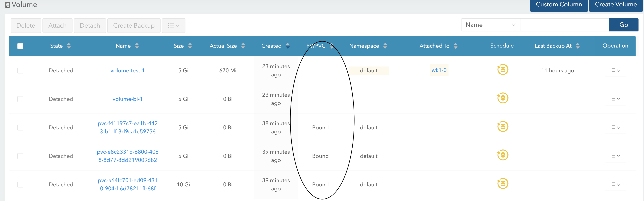The height and width of the screenshot is (201, 644).
Task: Open operation menu for volume-bi-1 row
Action: pos(615,99)
